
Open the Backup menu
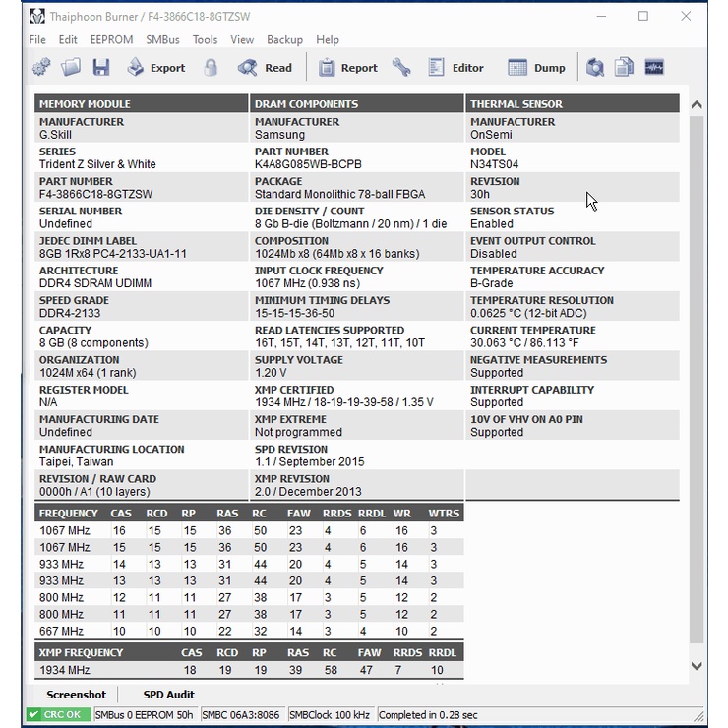tap(284, 40)
